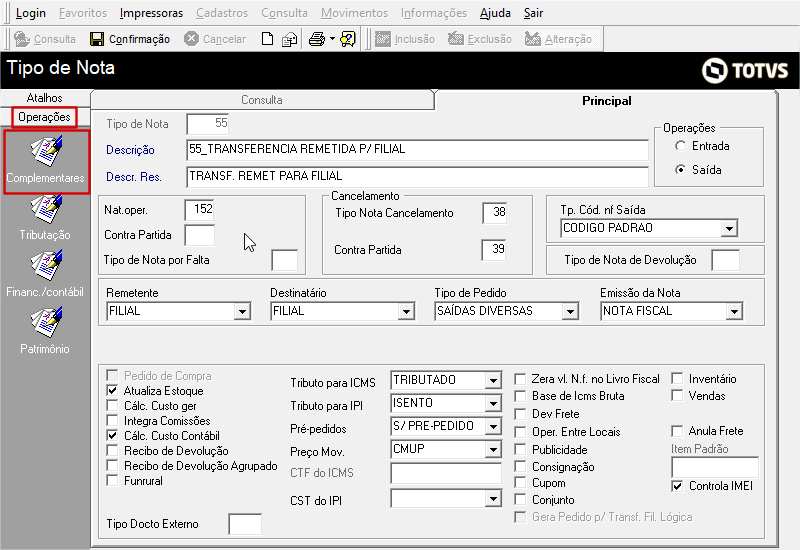Click the Exclusão toolbar button
Viewport: 800px width, 550px height.
(480, 39)
